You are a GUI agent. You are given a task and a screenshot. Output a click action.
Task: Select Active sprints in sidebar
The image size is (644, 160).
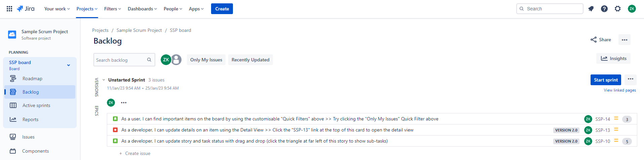(x=36, y=105)
